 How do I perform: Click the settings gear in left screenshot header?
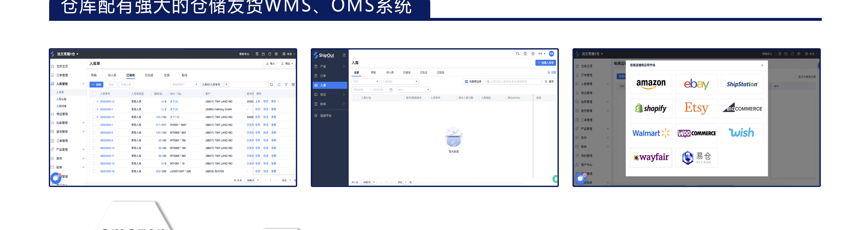click(276, 54)
